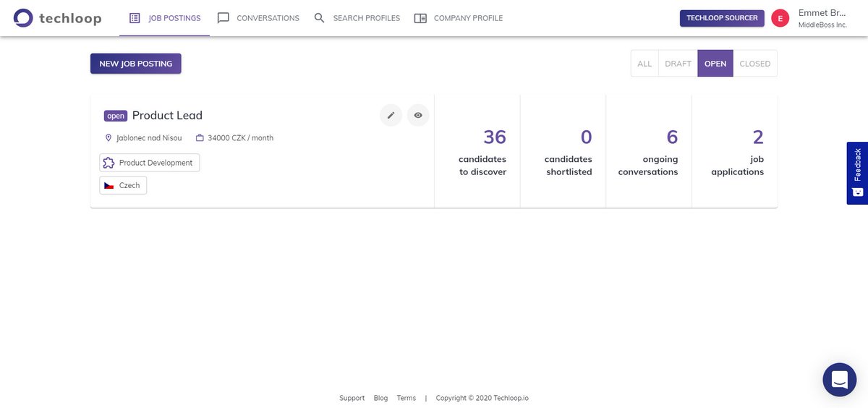View the 0 candidates shortlisted
The width and height of the screenshot is (868, 408).
click(x=563, y=151)
